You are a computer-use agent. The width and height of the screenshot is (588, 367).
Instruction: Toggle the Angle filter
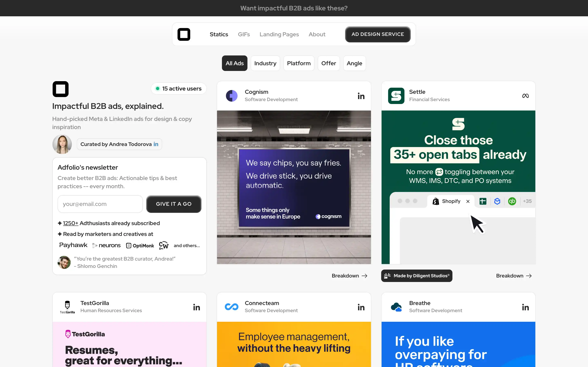click(x=354, y=63)
